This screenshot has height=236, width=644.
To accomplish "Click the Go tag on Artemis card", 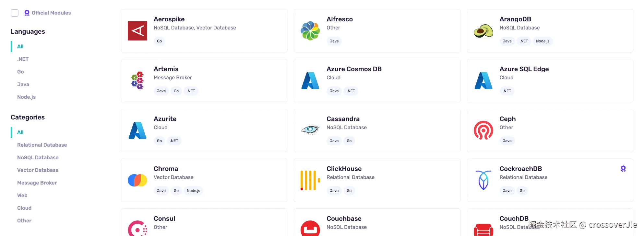I will [176, 91].
